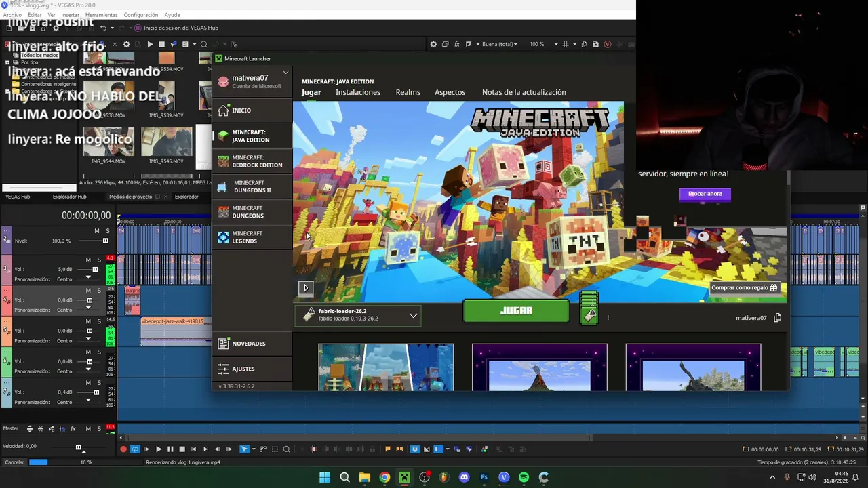The height and width of the screenshot is (488, 868).
Task: Click the VEGAS record button
Action: [123, 449]
